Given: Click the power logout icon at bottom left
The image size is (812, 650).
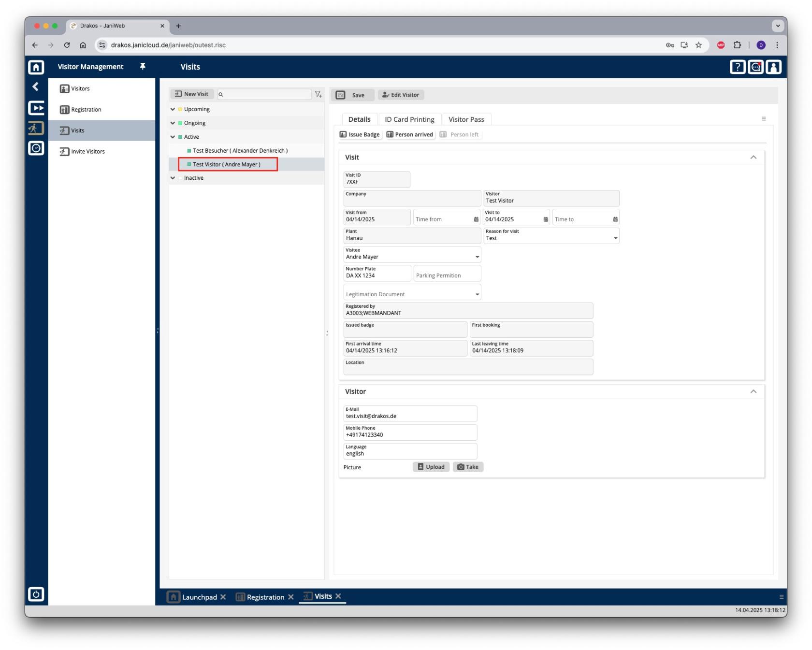Looking at the screenshot, I should [36, 594].
